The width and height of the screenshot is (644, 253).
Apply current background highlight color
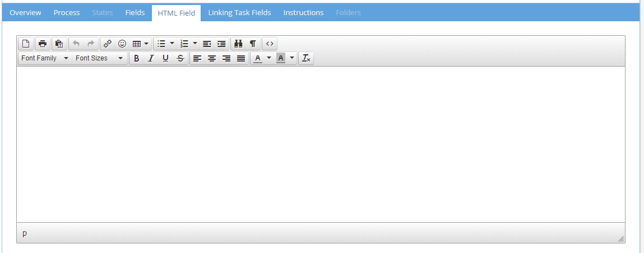pyautogui.click(x=281, y=58)
